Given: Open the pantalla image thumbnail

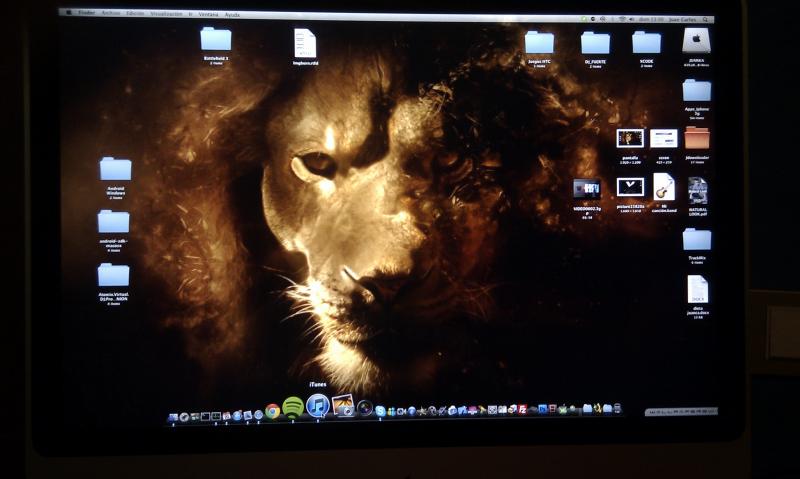Looking at the screenshot, I should click(x=629, y=139).
